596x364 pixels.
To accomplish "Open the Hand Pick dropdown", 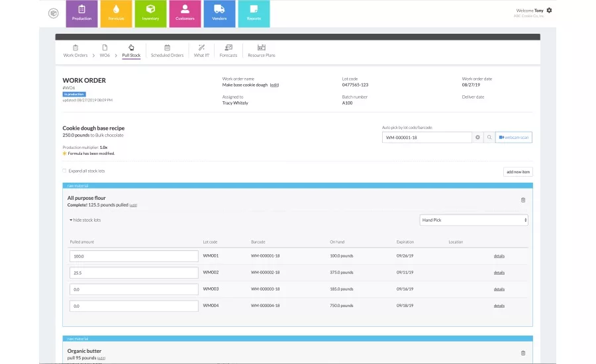I will pyautogui.click(x=473, y=220).
